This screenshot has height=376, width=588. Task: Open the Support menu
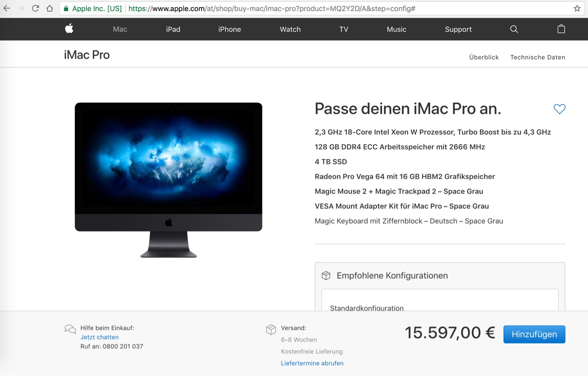click(x=458, y=29)
